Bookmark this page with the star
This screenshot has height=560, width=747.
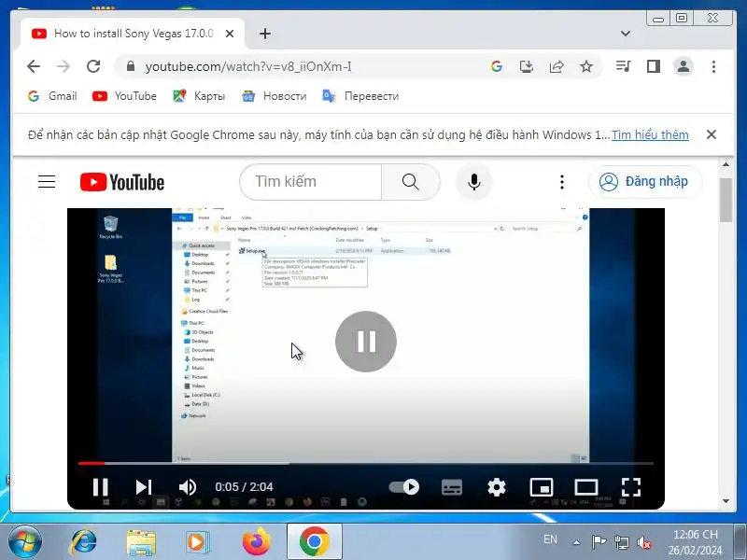coord(586,66)
